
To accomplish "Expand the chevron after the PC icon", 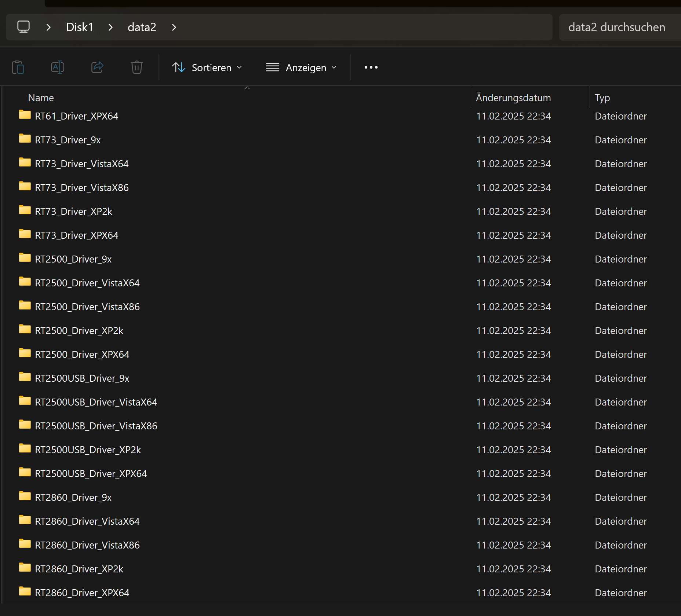I will point(48,27).
